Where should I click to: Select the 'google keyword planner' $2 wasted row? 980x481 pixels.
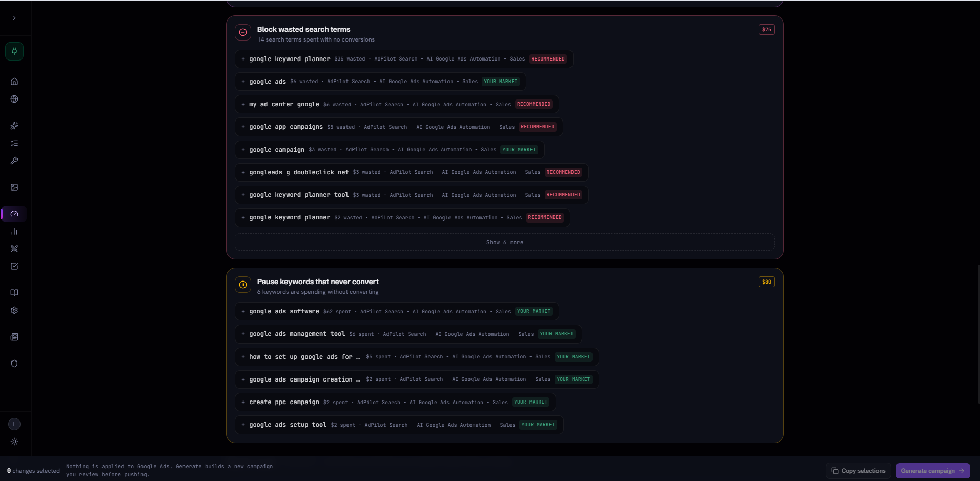click(402, 217)
